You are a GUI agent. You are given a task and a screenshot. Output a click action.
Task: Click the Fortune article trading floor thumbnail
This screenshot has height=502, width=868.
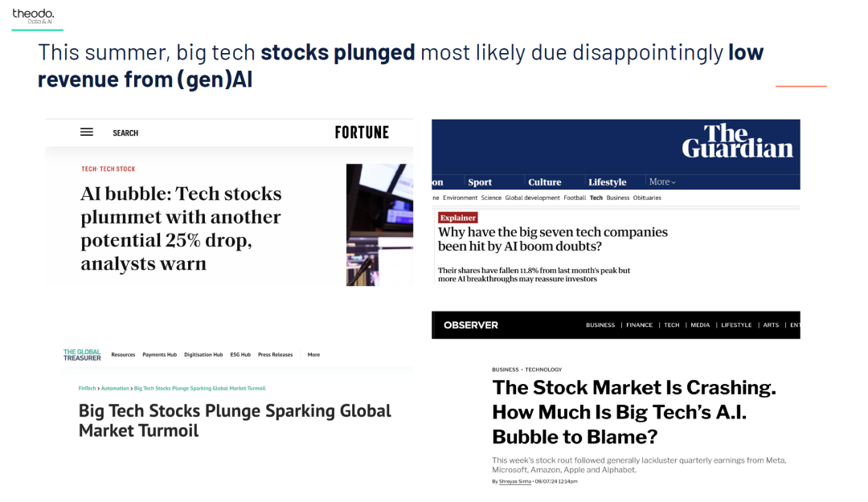coord(379,225)
